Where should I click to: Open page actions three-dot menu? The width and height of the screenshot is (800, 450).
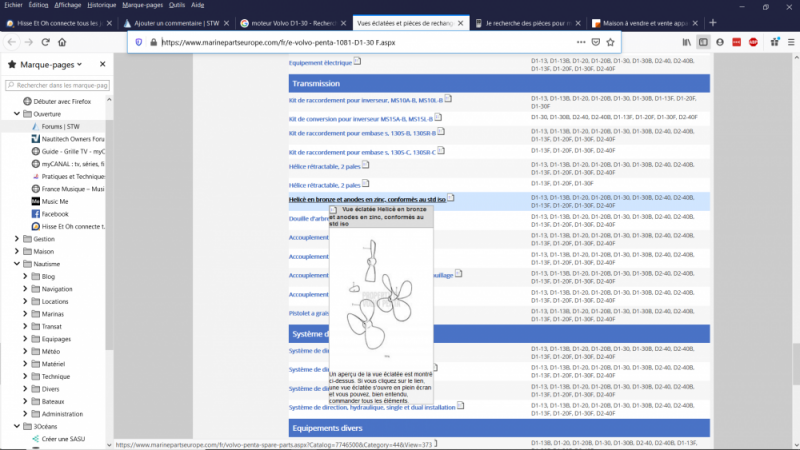point(581,42)
